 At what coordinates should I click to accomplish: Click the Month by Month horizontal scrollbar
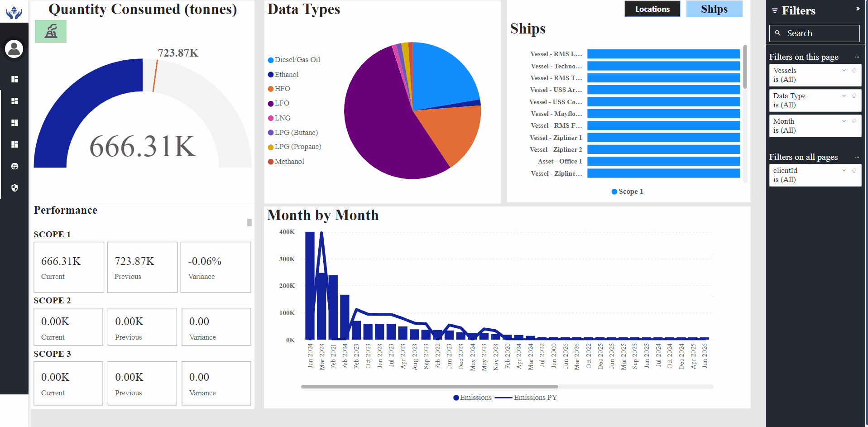click(x=429, y=387)
